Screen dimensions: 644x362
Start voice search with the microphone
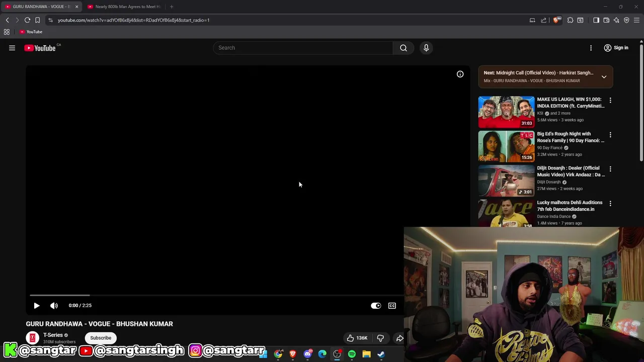[x=426, y=48]
